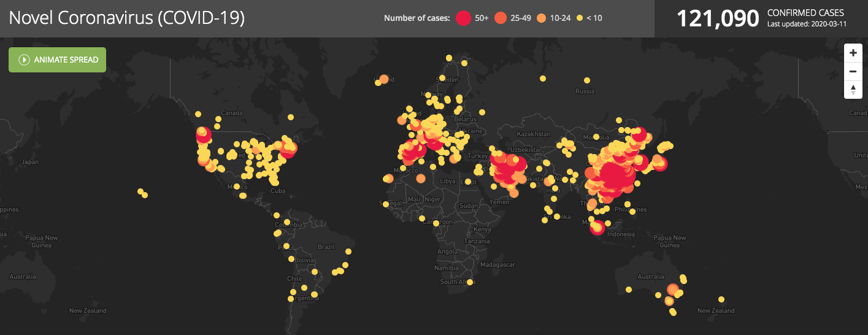Viewport: 868px width, 335px height.
Task: Click the Niger label on the map
Action: click(432, 199)
